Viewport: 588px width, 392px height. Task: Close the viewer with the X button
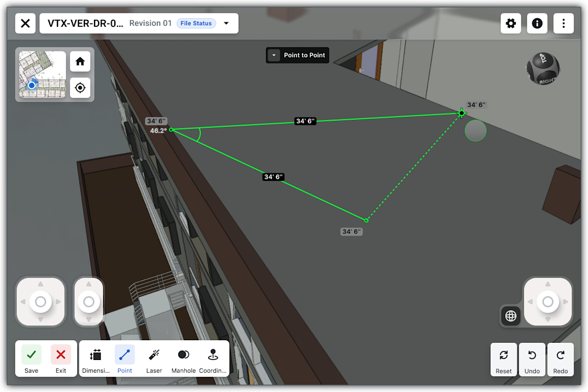[25, 23]
